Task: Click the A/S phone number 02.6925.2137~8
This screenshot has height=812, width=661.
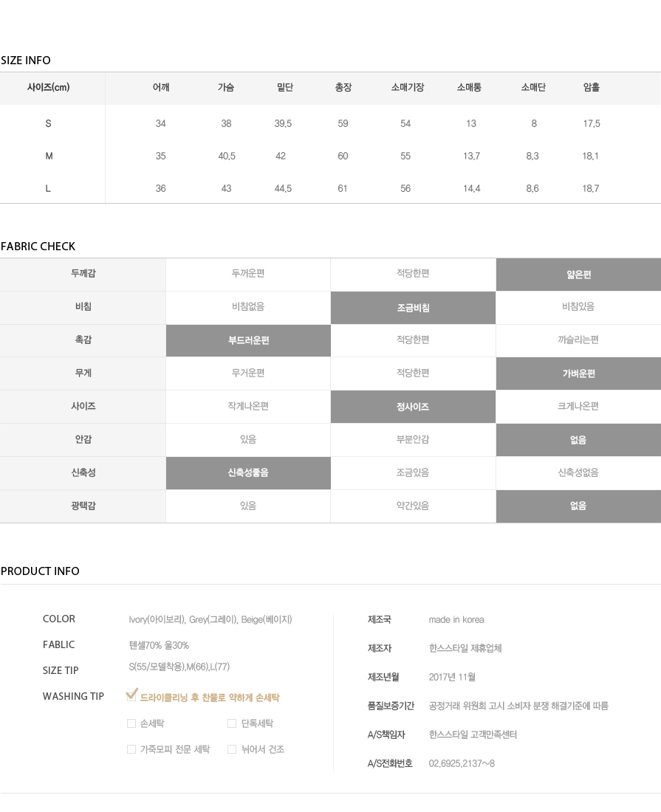Action: 462,764
